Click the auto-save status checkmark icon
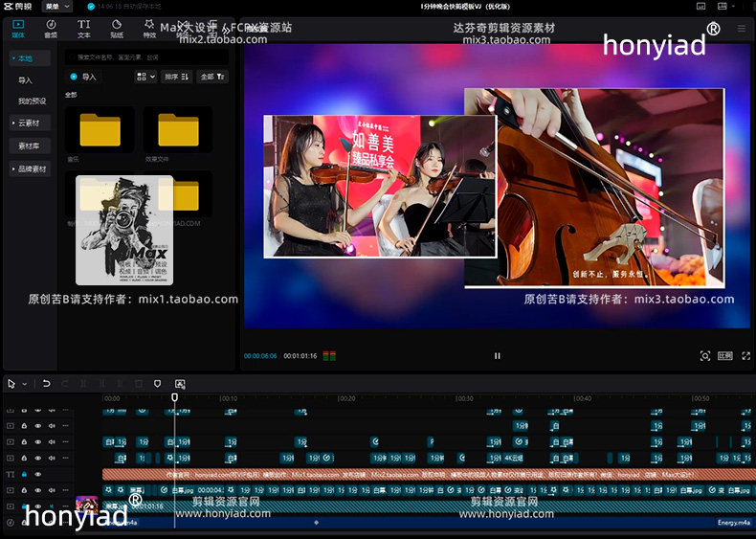 [x=91, y=7]
